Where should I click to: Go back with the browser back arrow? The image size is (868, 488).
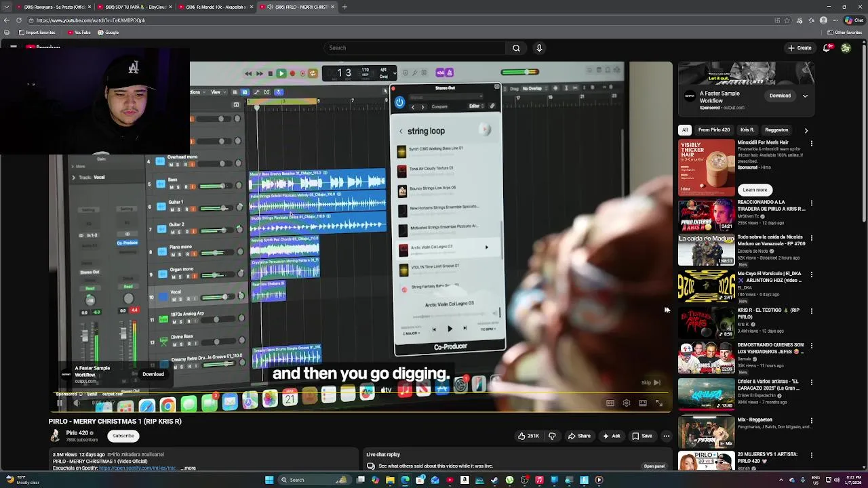pyautogui.click(x=7, y=20)
